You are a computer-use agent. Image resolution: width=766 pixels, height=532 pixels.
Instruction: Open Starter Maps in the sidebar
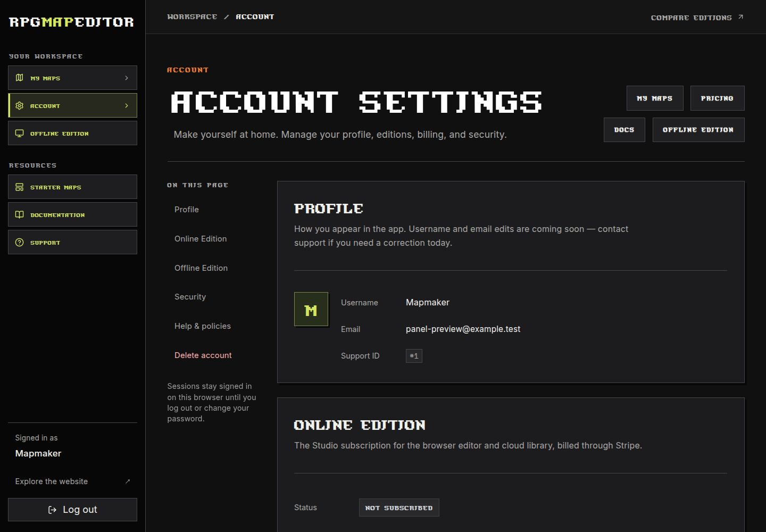click(72, 187)
